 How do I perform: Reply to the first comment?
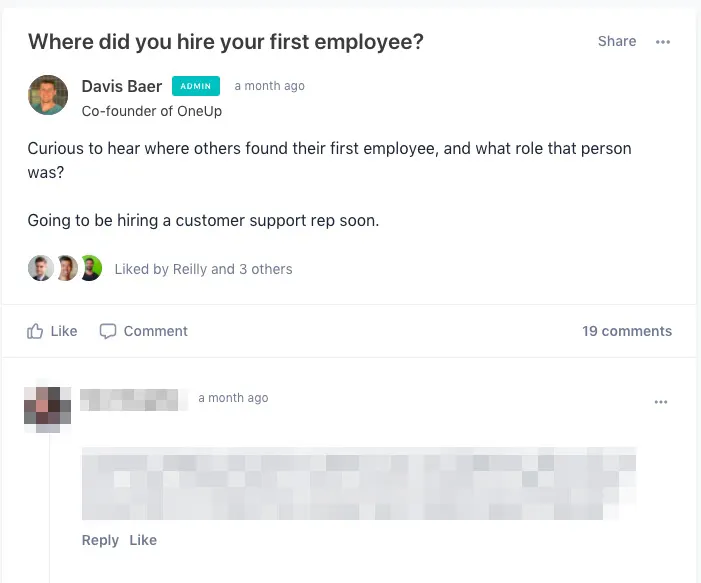click(x=100, y=540)
